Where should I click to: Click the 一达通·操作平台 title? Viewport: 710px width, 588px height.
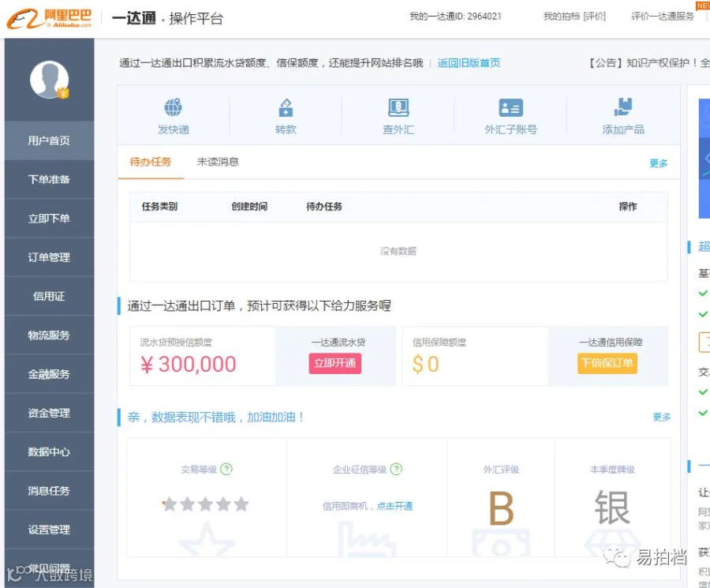[167, 19]
